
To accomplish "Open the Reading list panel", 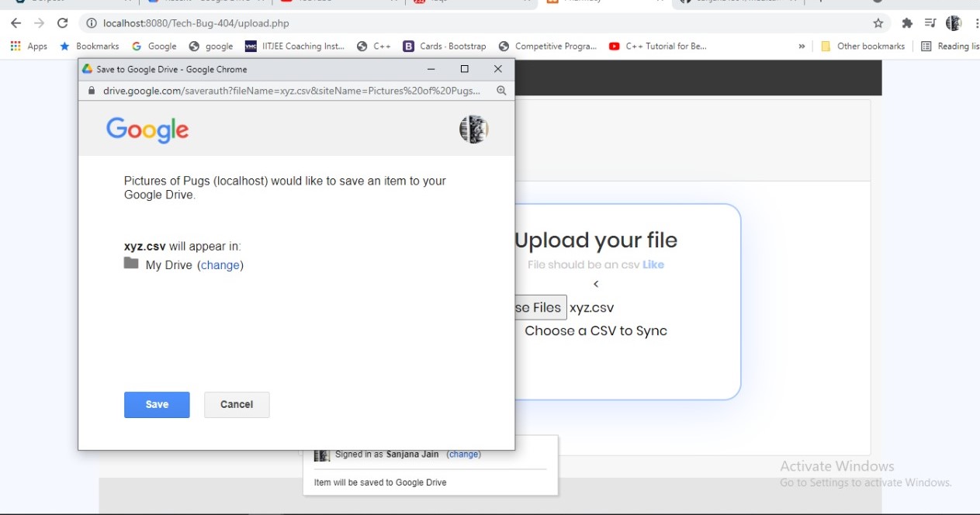I will 950,47.
